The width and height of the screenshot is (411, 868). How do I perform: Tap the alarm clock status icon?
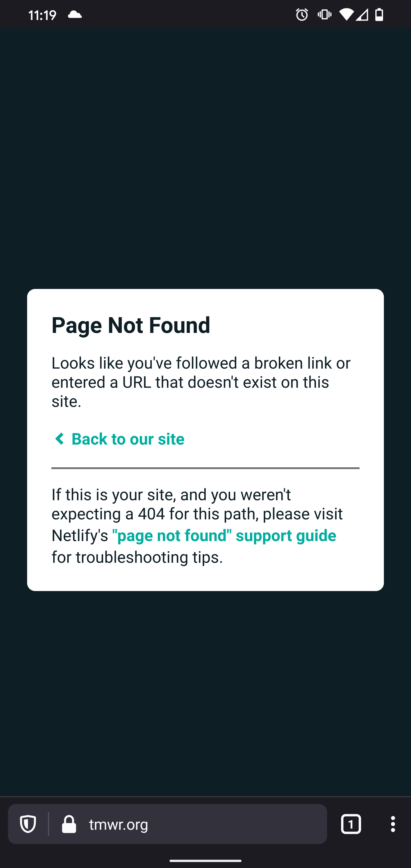(301, 14)
